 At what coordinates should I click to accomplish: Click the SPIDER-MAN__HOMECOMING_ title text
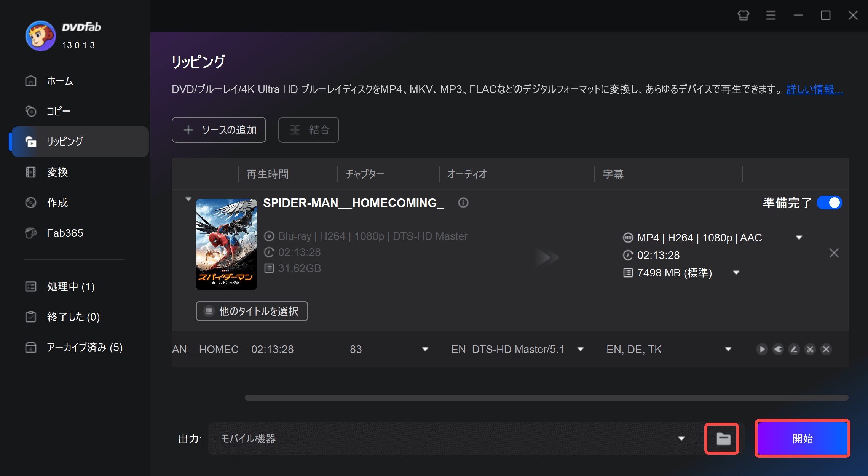(x=353, y=203)
